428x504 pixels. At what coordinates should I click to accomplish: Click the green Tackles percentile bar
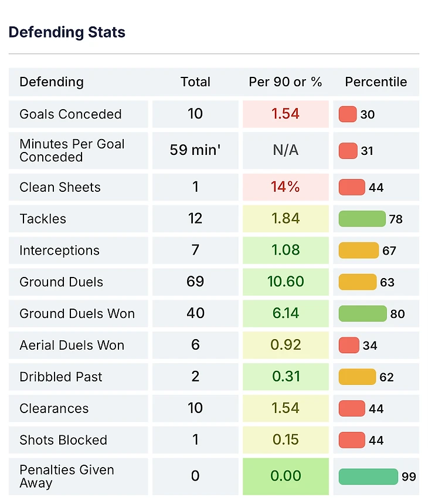coord(362,219)
